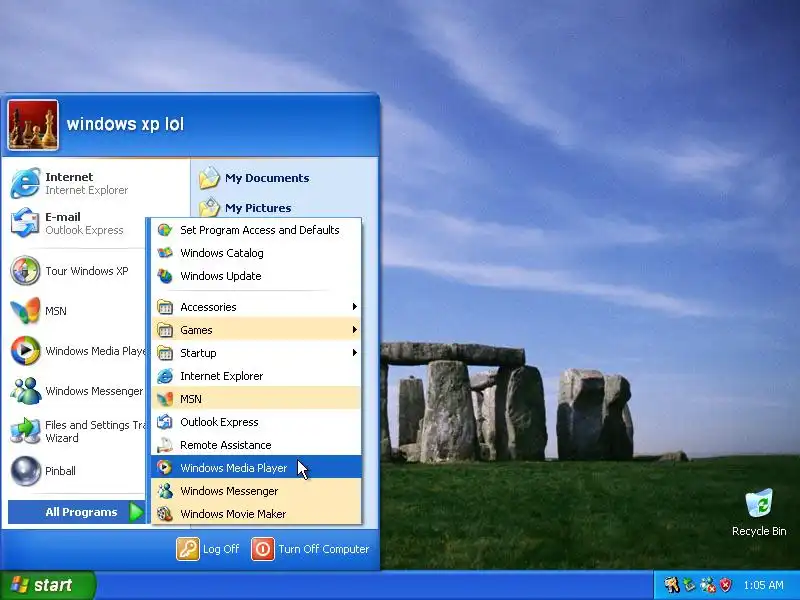This screenshot has height=600, width=800.
Task: Click Turn Off Computer button
Action: (x=310, y=549)
